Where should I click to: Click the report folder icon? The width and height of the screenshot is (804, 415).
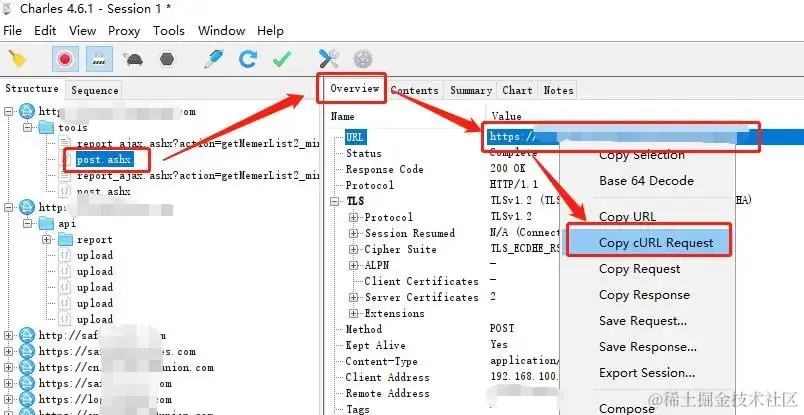(x=65, y=240)
